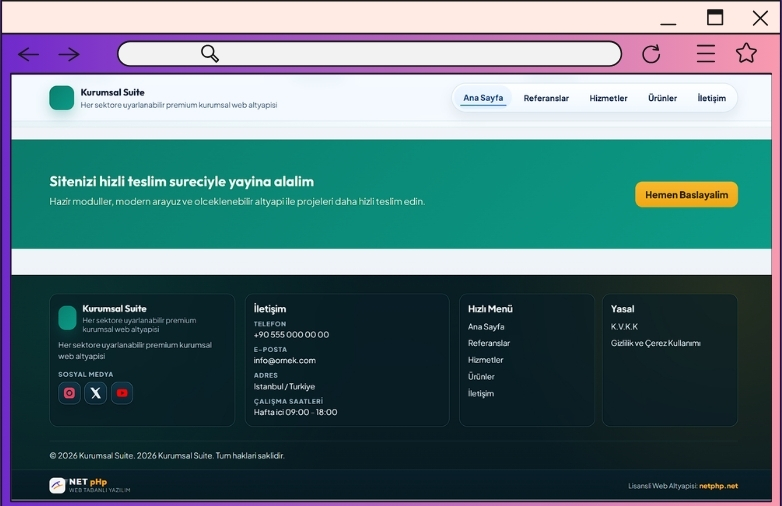
Task: Select the Ana Sayfa navigation tab
Action: tap(483, 98)
